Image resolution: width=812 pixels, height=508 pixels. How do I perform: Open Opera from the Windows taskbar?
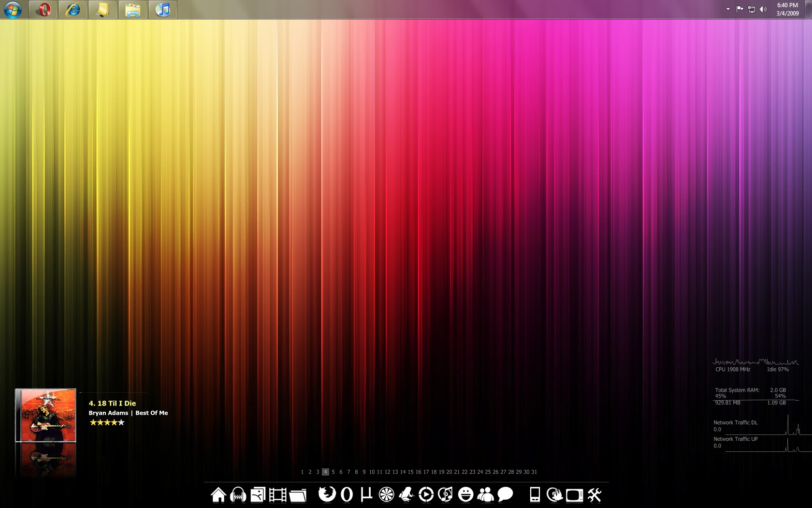point(43,10)
